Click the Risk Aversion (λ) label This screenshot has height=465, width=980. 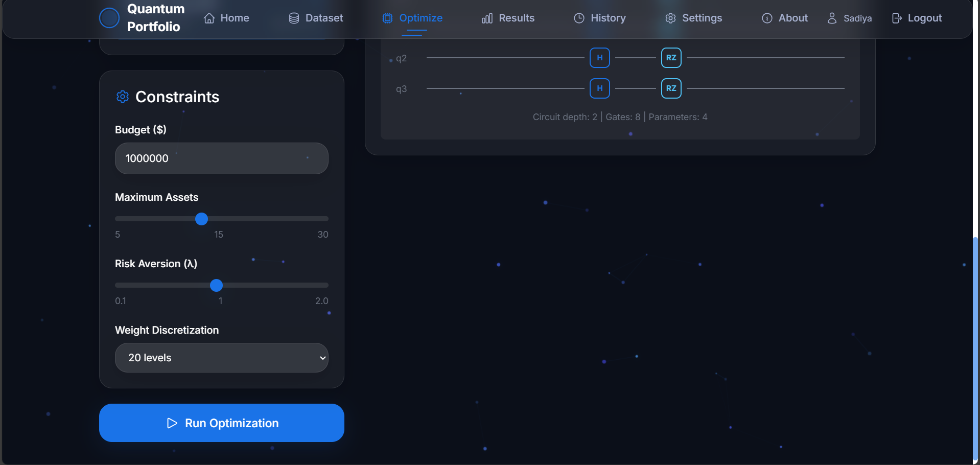click(156, 264)
